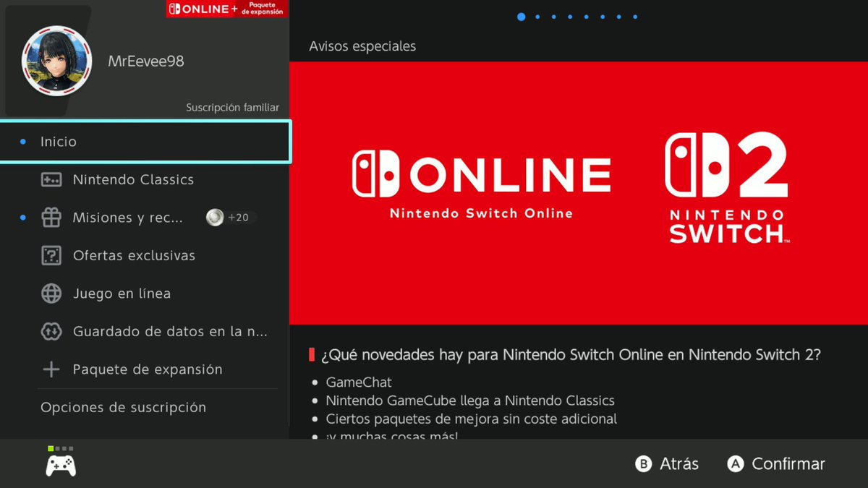Viewport: 868px width, 488px height.
Task: Click the Suscripción familiar label
Action: click(x=232, y=106)
